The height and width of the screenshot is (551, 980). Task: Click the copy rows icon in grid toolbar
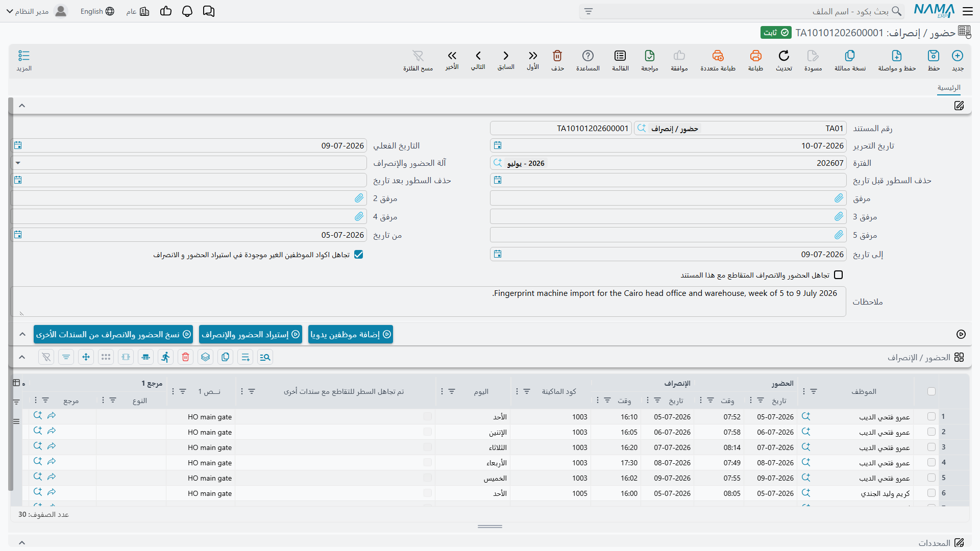226,357
